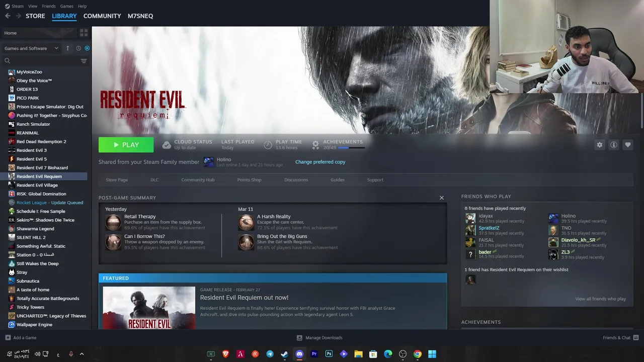Open friend SpratkelZ's profile
The height and width of the screenshot is (362, 644).
(x=489, y=228)
